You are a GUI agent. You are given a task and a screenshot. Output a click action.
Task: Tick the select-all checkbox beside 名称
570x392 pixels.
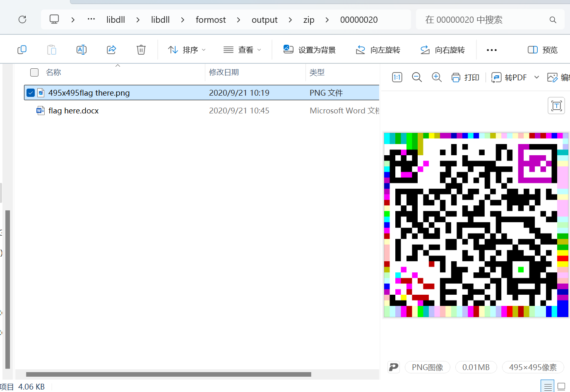pos(34,72)
